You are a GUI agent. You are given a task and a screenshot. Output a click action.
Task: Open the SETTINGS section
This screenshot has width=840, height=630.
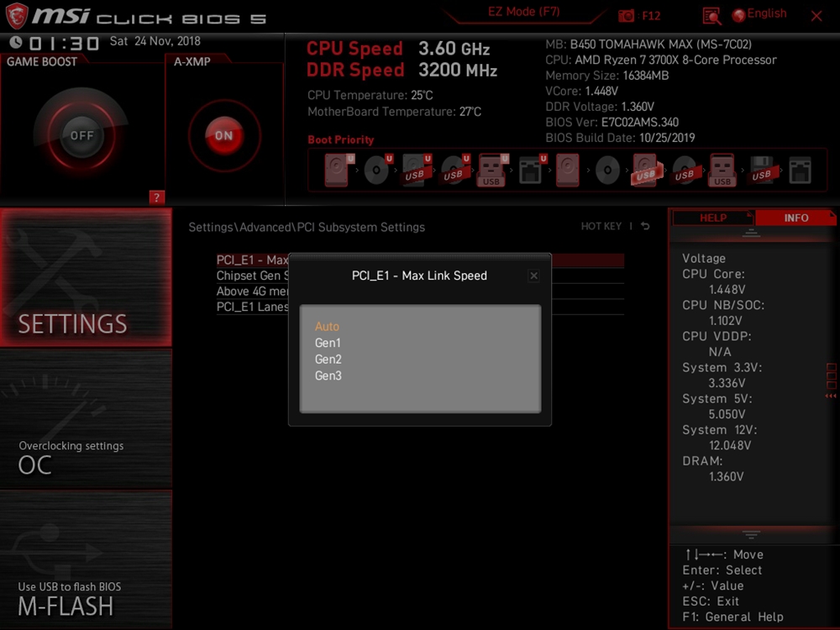tap(86, 277)
